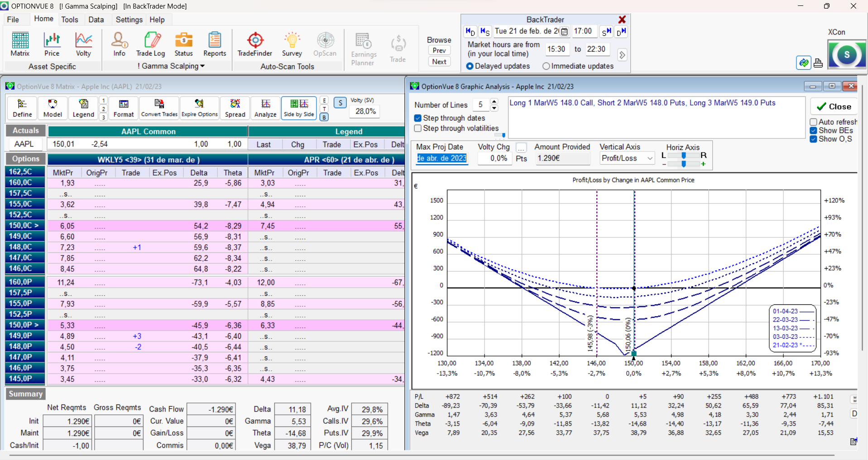
Task: Click the market open time 15:30 field
Action: [556, 49]
